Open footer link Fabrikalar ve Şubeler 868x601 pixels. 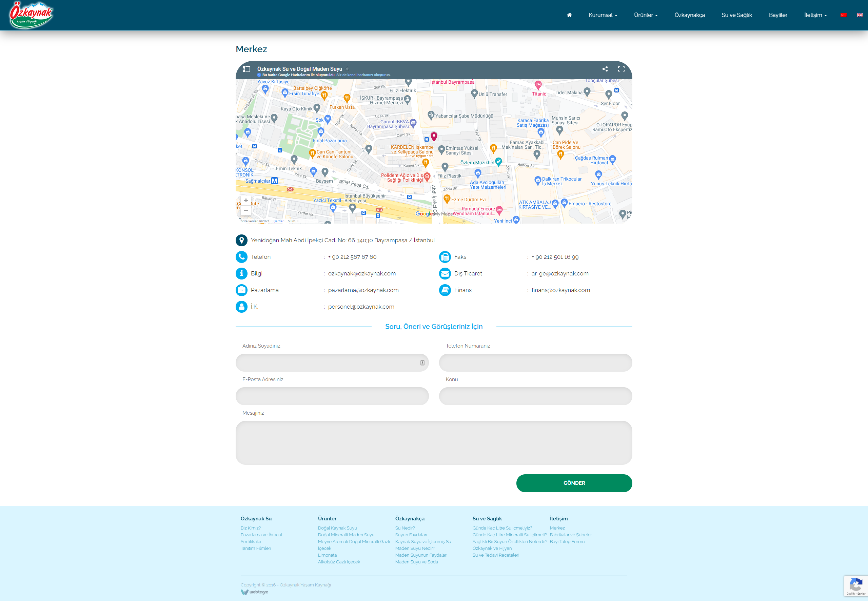coord(571,535)
